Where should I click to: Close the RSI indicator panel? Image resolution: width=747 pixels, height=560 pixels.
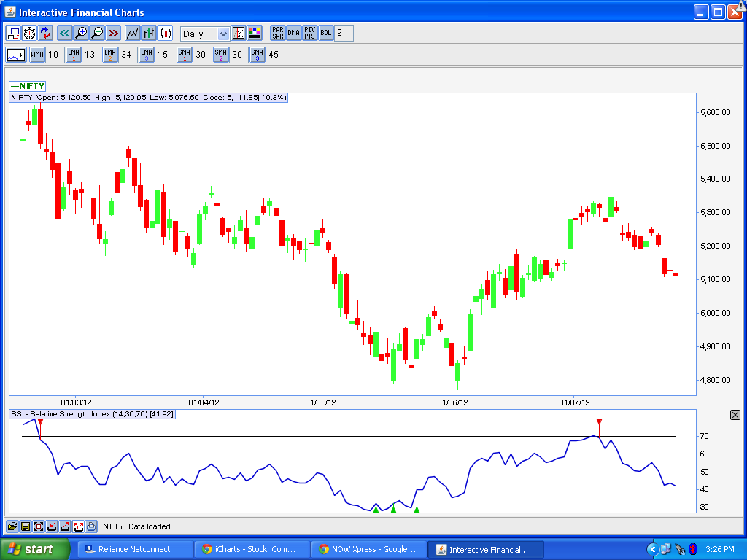[x=735, y=415]
